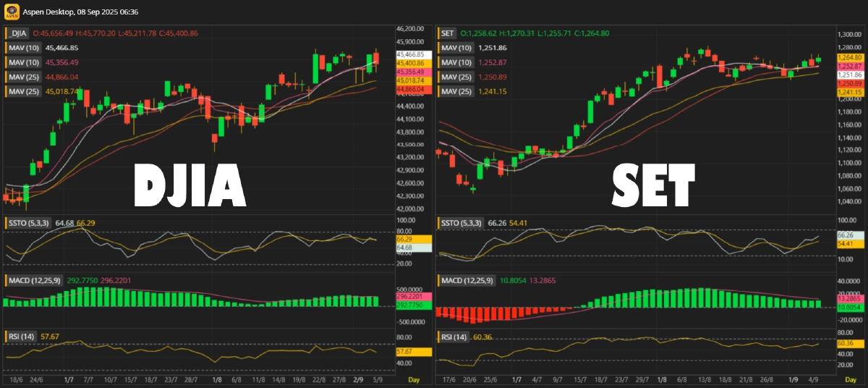Image resolution: width=868 pixels, height=388 pixels.
Task: Select the SET symbol label
Action: click(x=447, y=33)
